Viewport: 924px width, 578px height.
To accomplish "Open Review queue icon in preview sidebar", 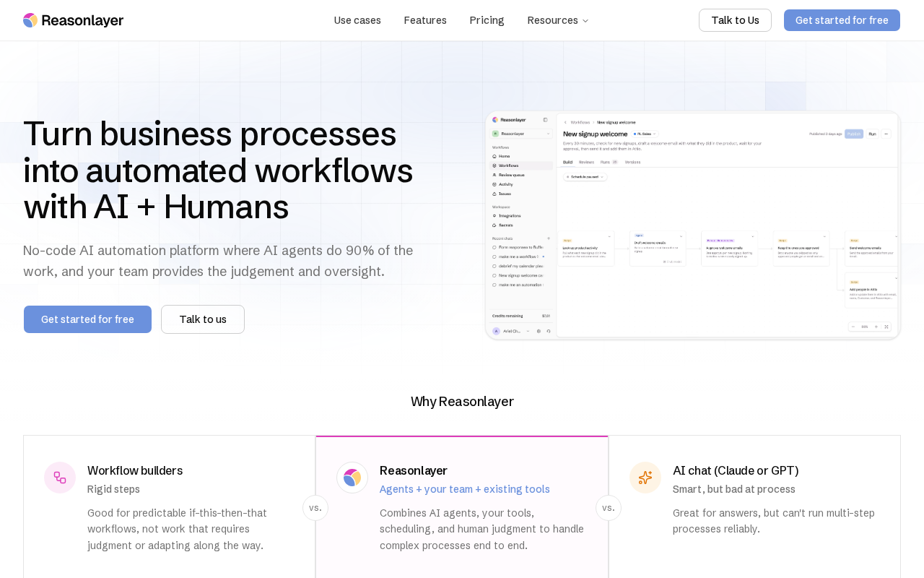I will tap(494, 175).
